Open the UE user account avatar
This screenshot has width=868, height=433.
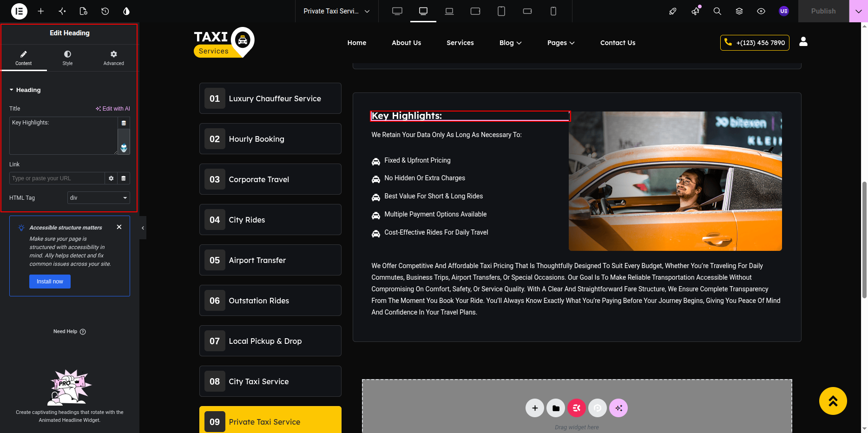pos(784,11)
